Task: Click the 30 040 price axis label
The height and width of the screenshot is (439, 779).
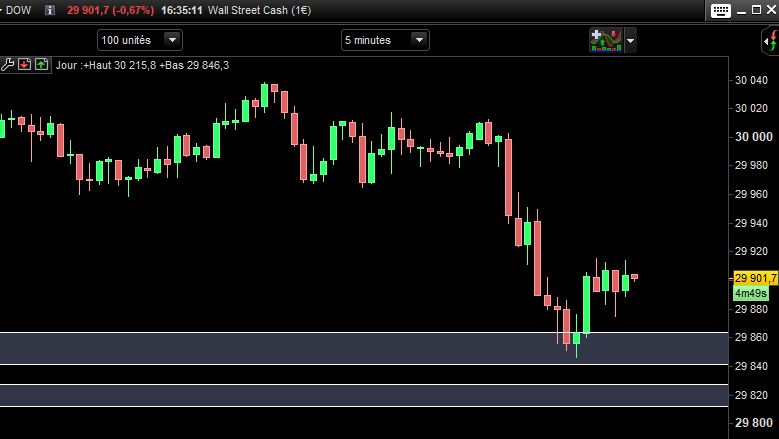Action: (x=751, y=80)
